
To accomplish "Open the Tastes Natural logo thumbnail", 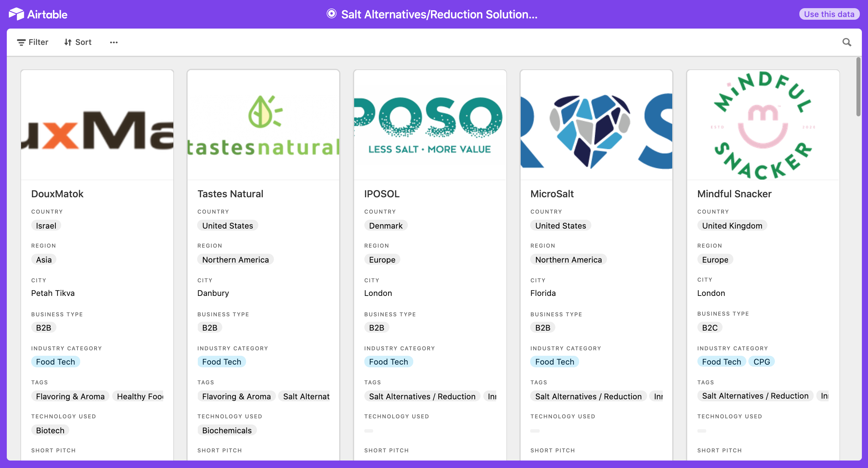I will click(263, 125).
